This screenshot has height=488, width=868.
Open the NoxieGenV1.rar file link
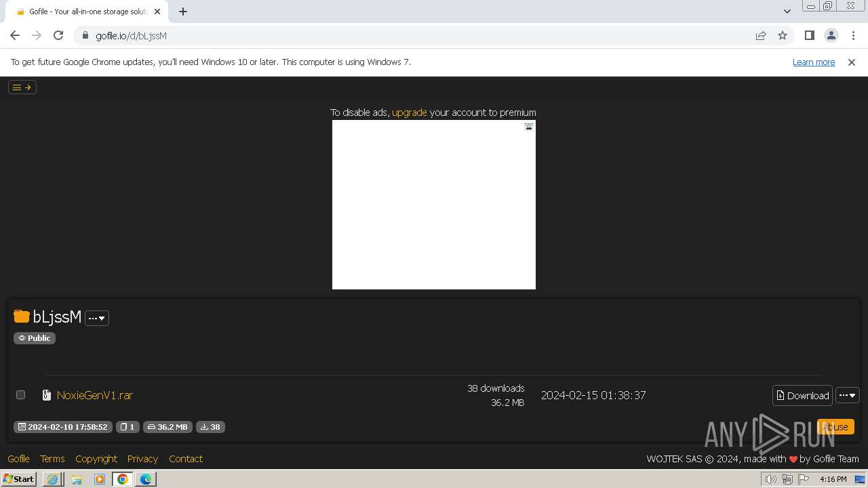tap(95, 395)
